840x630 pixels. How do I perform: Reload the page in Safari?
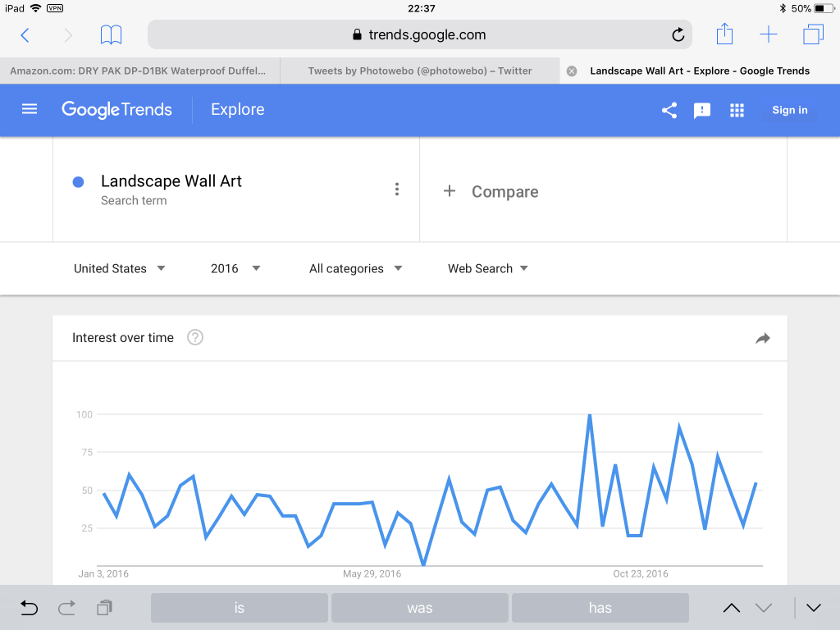(x=678, y=34)
